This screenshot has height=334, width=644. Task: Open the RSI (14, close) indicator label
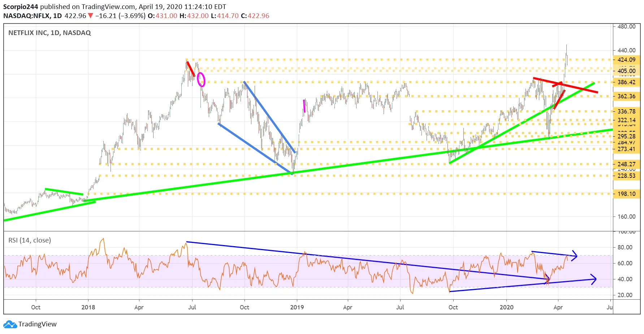click(30, 240)
